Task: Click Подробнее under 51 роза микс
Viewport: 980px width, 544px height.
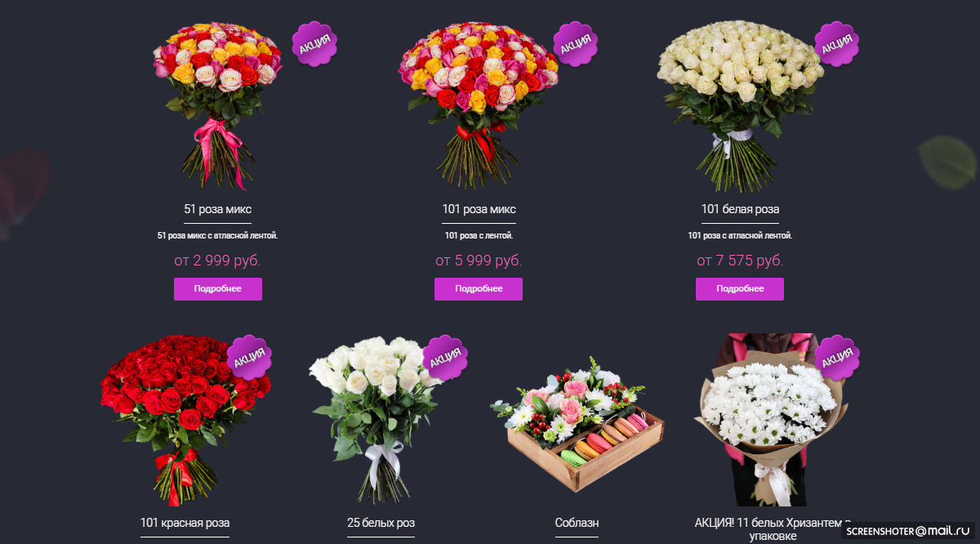Action: click(x=218, y=289)
